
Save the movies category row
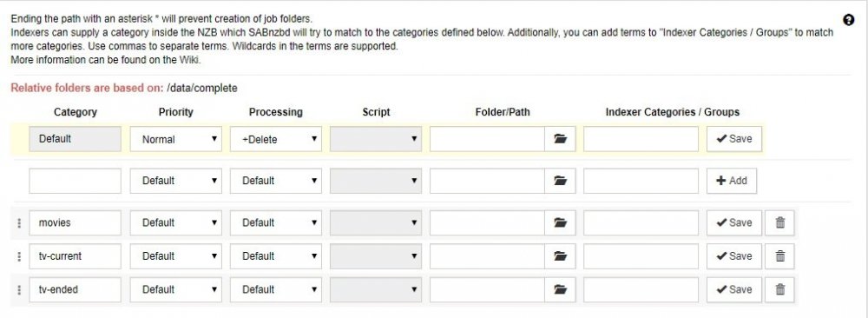tap(734, 222)
